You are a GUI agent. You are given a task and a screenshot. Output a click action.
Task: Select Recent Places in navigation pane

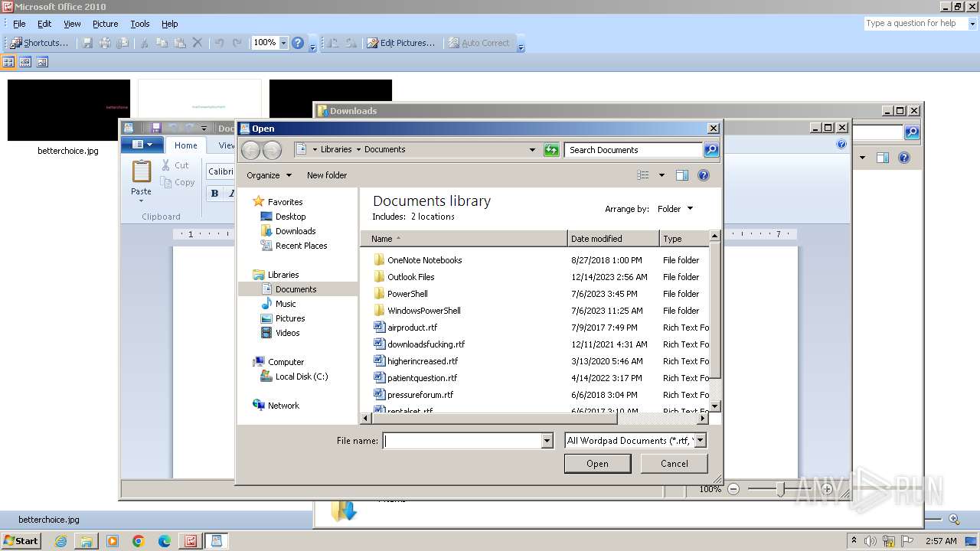(x=301, y=246)
